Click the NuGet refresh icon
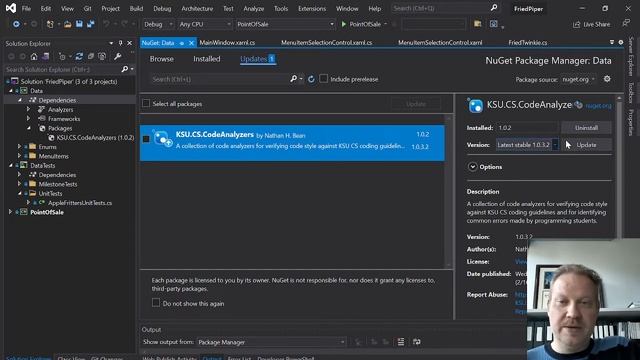This screenshot has width=640, height=360. point(311,79)
